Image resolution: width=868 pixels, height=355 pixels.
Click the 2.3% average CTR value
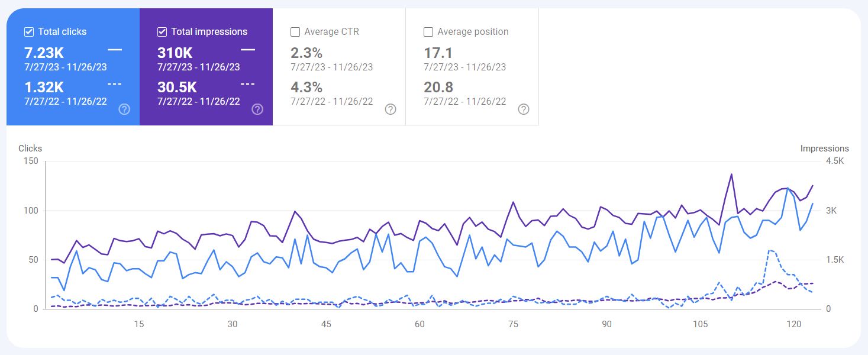click(x=306, y=53)
